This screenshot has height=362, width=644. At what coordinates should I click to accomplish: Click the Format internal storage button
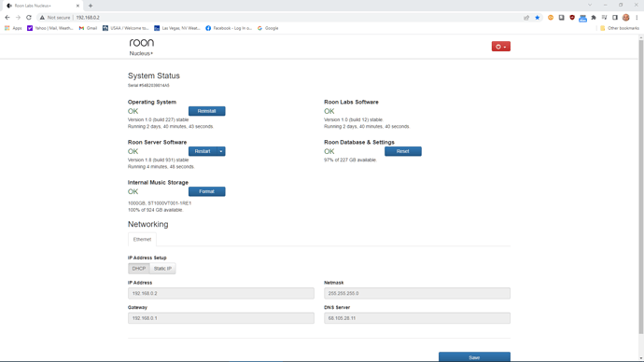pyautogui.click(x=206, y=191)
